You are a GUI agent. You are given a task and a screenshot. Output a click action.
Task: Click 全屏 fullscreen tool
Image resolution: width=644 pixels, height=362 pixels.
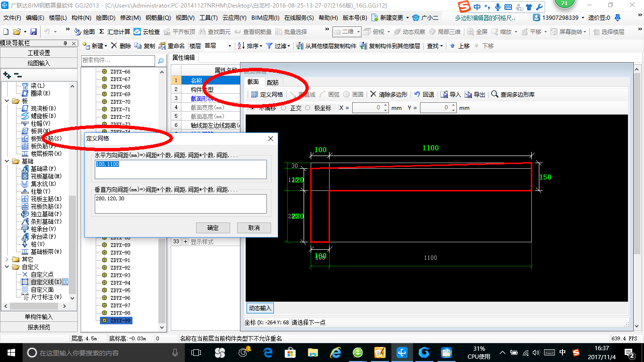click(477, 32)
